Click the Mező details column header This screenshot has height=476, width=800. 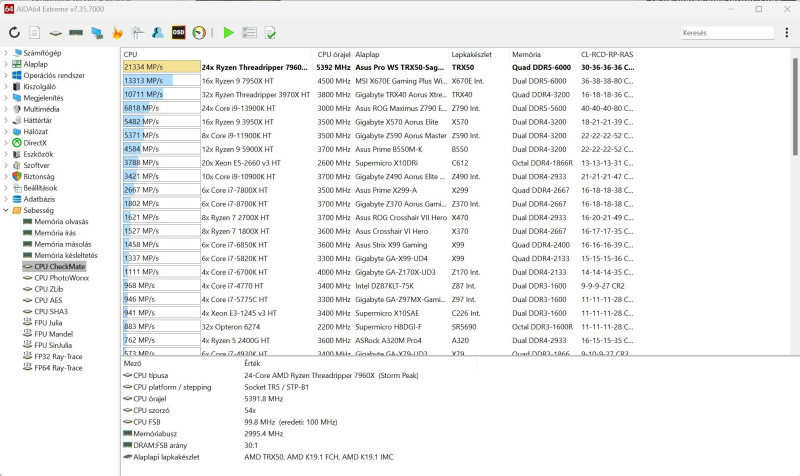pyautogui.click(x=181, y=363)
